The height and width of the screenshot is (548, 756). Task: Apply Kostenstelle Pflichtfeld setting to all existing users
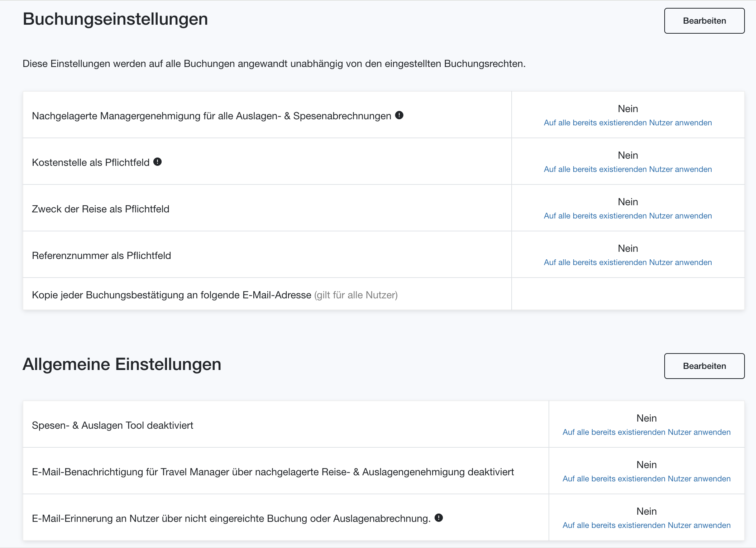tap(628, 169)
